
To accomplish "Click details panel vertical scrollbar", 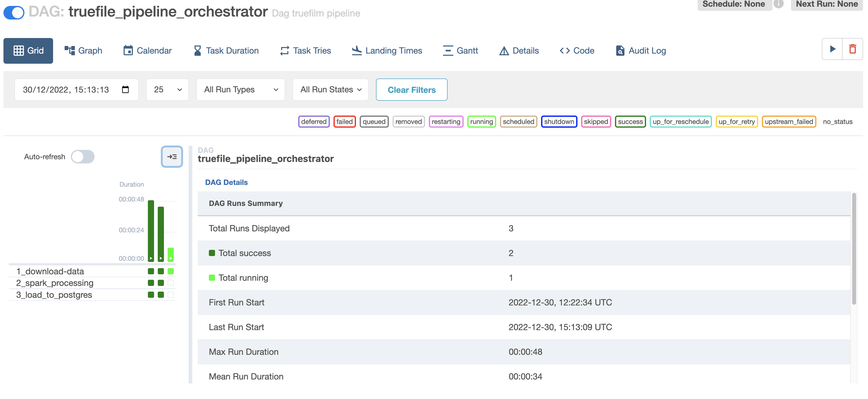I will point(854,249).
